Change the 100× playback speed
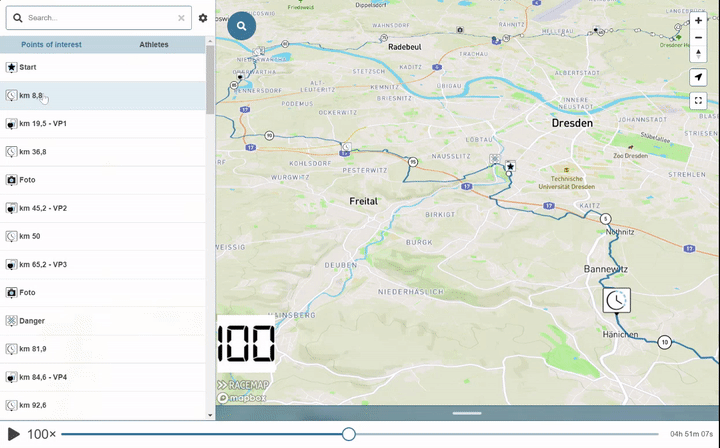This screenshot has width=720, height=448. pos(42,434)
